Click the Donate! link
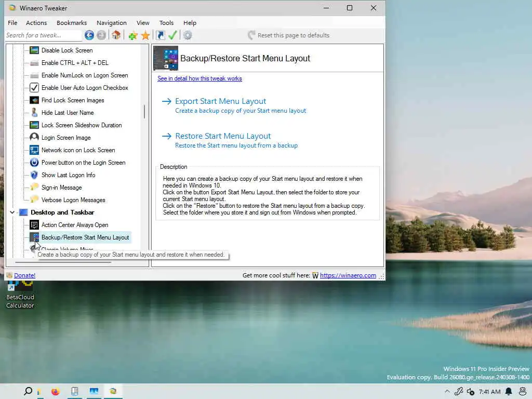Image resolution: width=532 pixels, height=399 pixels. click(25, 275)
